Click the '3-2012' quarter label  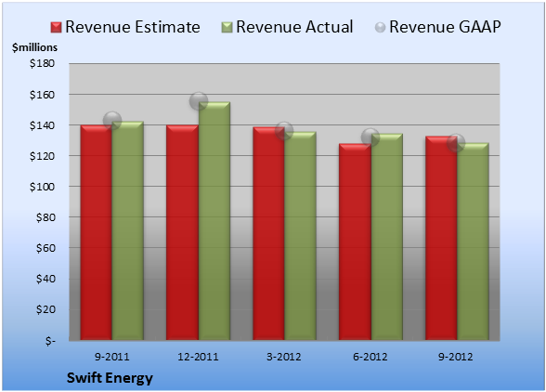click(284, 357)
